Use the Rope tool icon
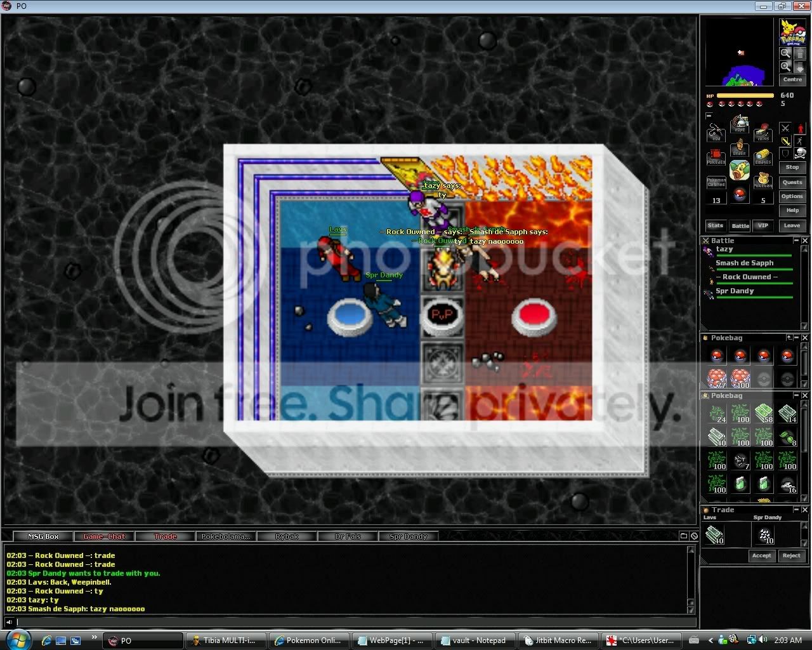This screenshot has height=650, width=812. point(740,124)
